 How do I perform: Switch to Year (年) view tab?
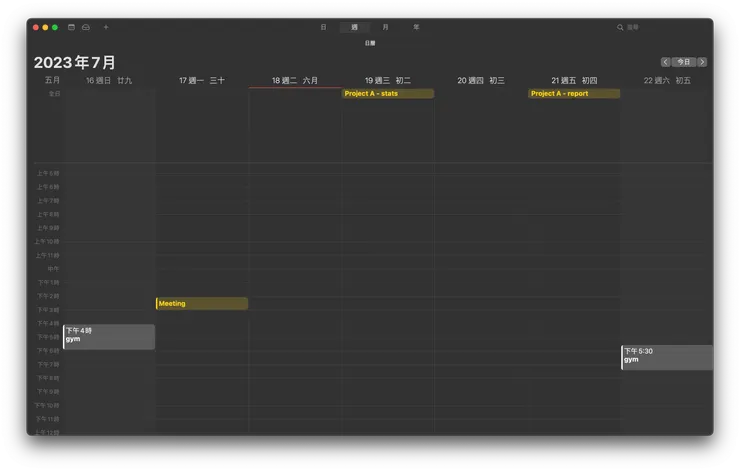tap(416, 27)
